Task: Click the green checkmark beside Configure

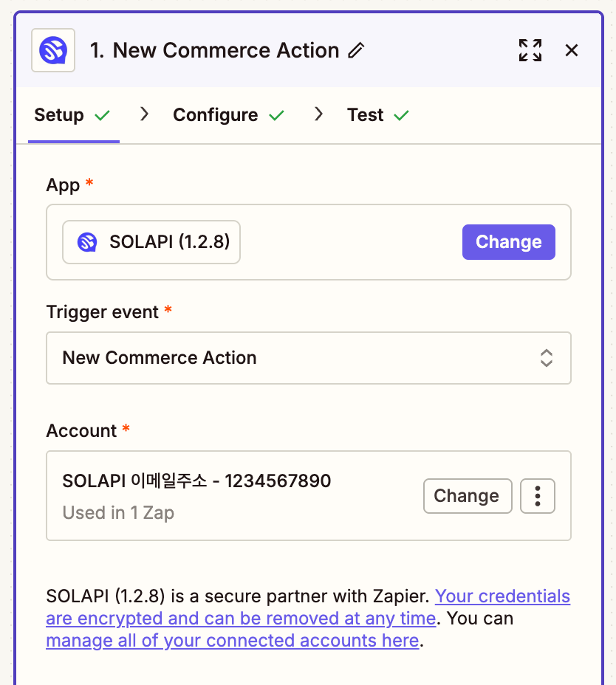Action: point(276,115)
